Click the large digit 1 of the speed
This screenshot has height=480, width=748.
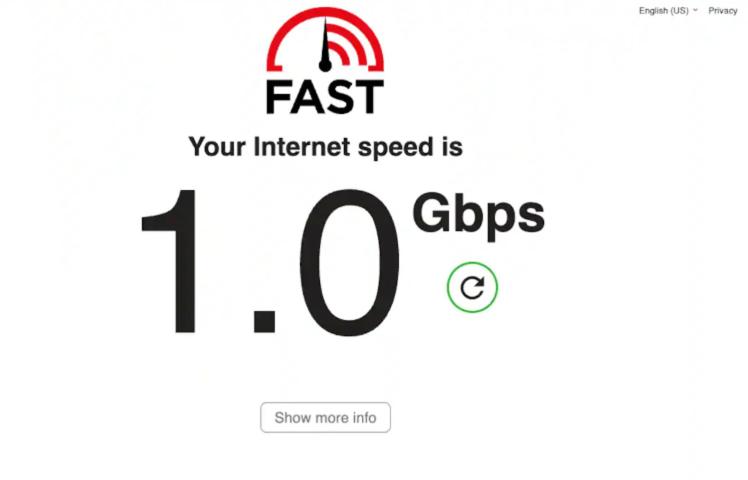click(169, 261)
